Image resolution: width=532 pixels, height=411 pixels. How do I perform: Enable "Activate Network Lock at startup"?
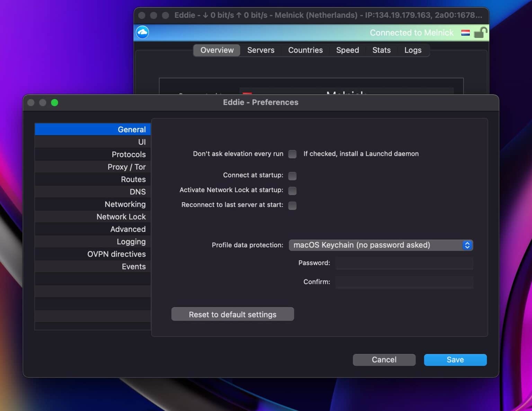coord(292,191)
